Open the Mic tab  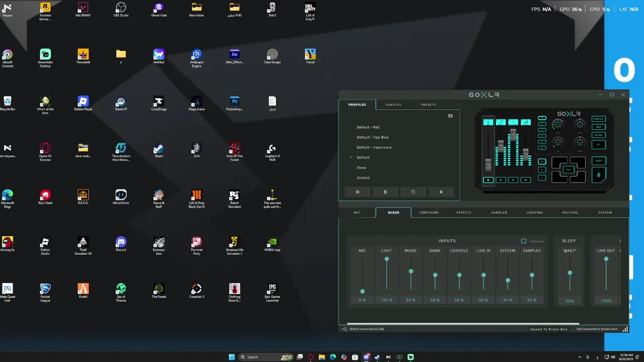[x=357, y=213]
